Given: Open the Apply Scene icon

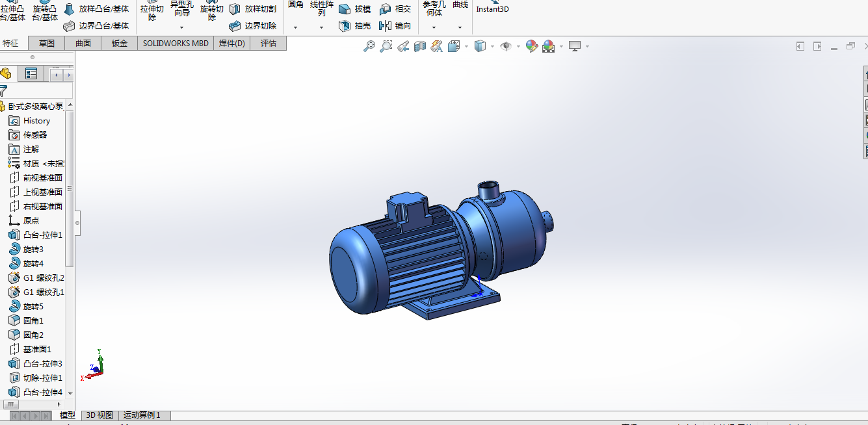Looking at the screenshot, I should point(549,46).
